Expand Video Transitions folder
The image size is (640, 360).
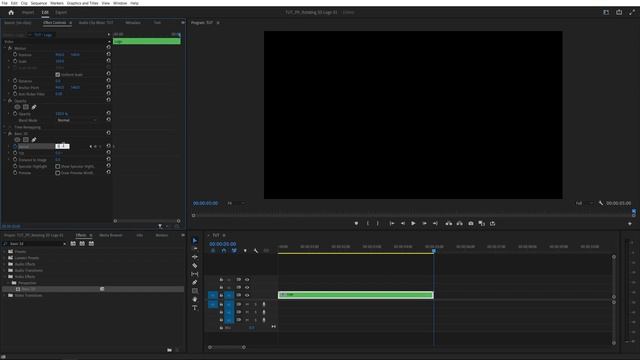click(x=5, y=295)
